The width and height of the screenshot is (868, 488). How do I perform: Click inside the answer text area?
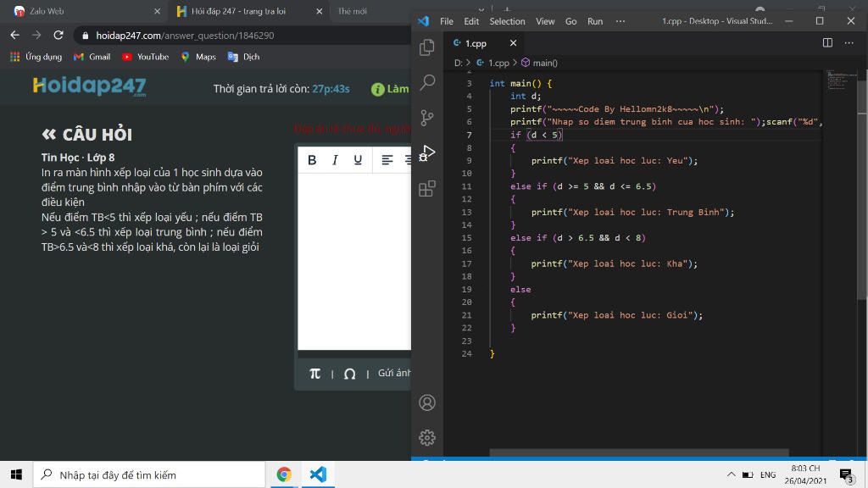tap(354, 260)
